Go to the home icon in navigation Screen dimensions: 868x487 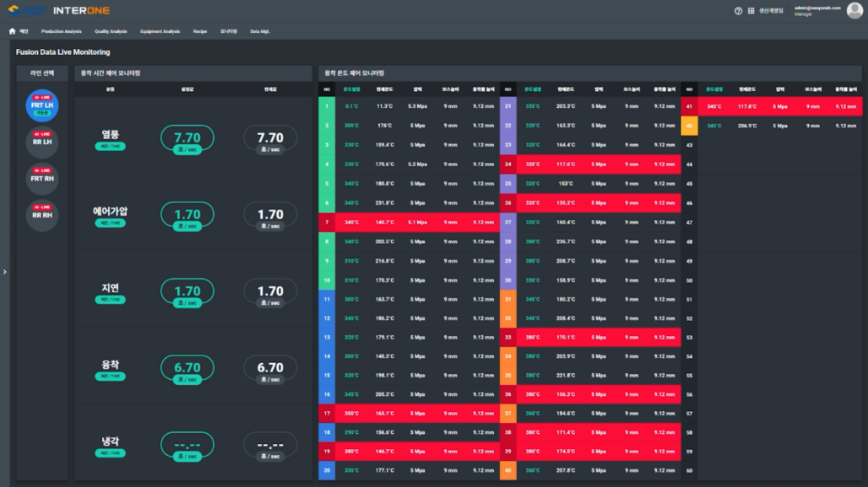[x=12, y=31]
